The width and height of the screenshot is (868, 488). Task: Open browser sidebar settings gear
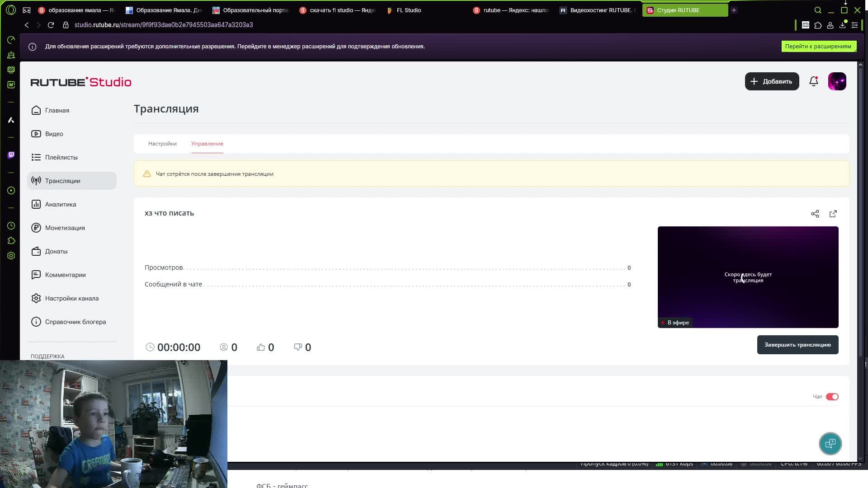coord(11,255)
